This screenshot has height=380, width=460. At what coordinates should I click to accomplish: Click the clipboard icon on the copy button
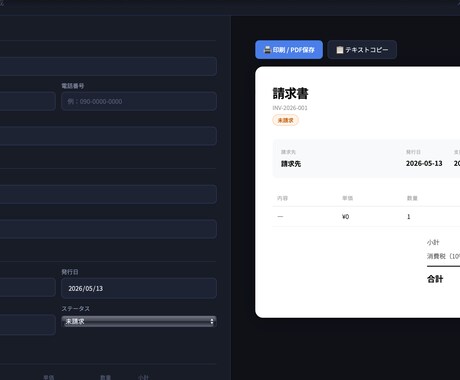click(x=340, y=50)
